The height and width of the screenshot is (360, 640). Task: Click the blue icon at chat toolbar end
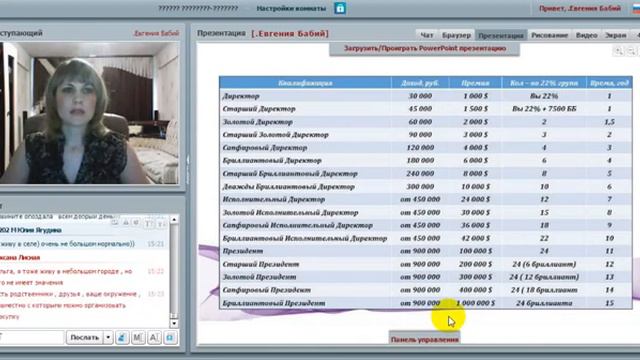(x=170, y=338)
